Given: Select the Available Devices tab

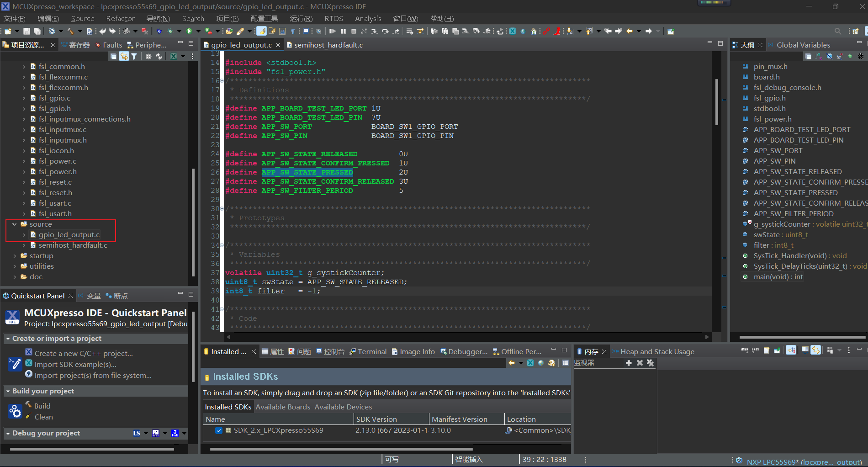Looking at the screenshot, I should click(x=343, y=407).
